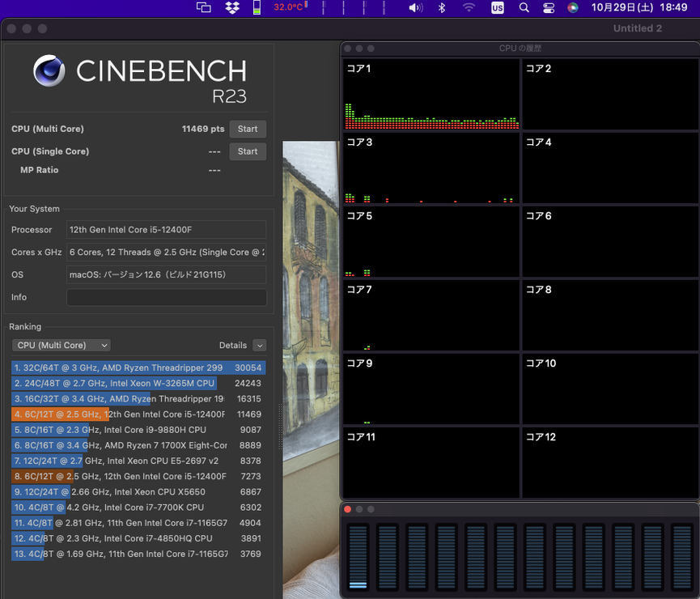This screenshot has width=700, height=599.
Task: Click the Core 3 (コア3) history graph
Action: [431, 168]
